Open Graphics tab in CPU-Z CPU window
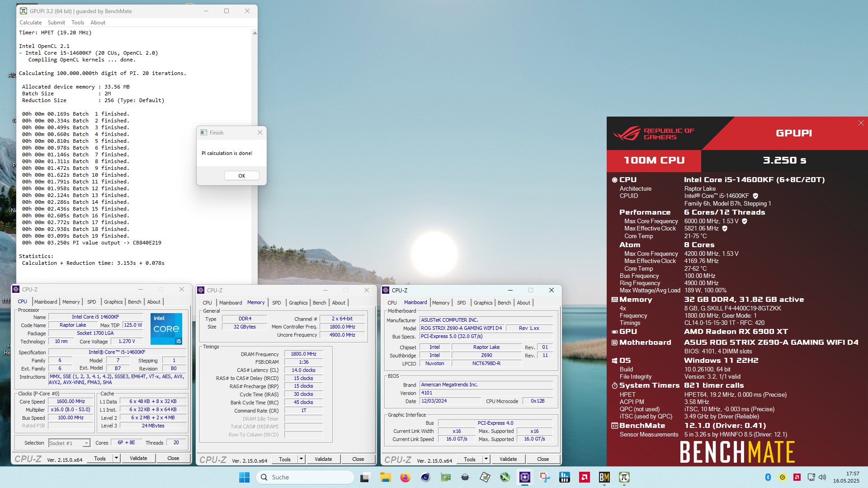Screen dimensions: 868x488 point(113,302)
